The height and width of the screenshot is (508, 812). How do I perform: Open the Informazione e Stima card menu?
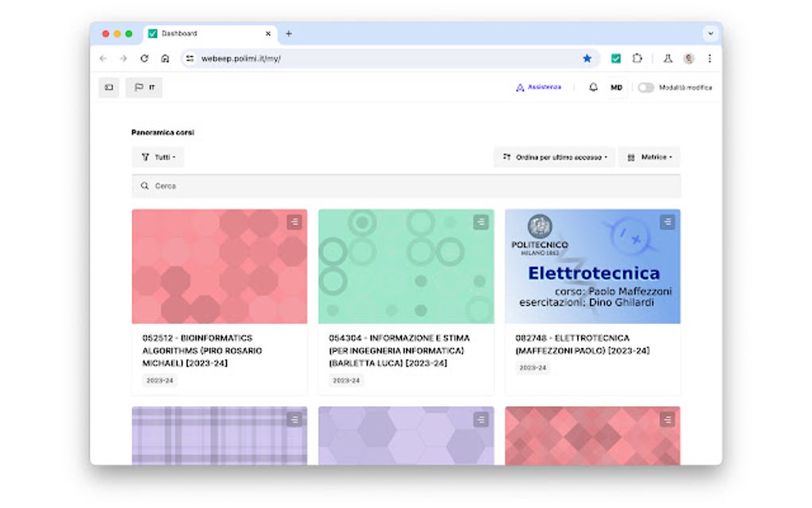pyautogui.click(x=481, y=222)
